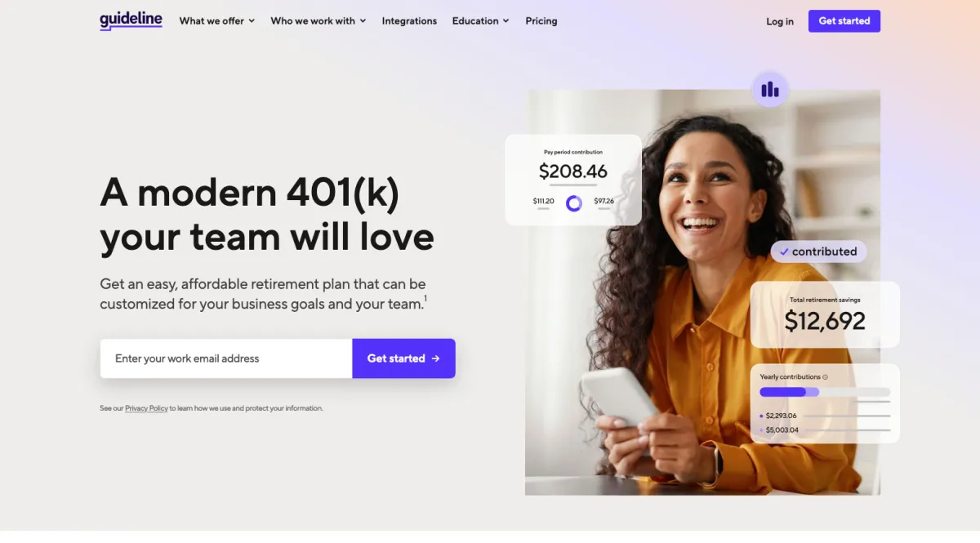Focus the work email address field

[x=226, y=358]
